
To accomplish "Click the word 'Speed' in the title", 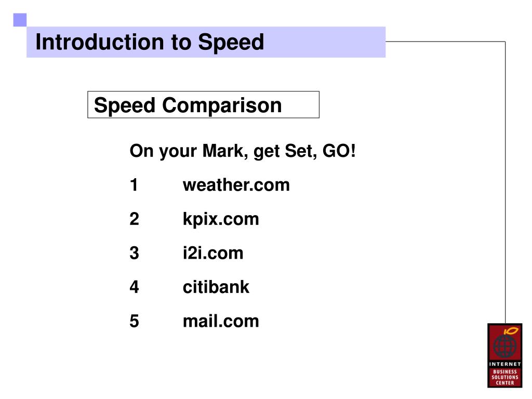I will pos(231,43).
